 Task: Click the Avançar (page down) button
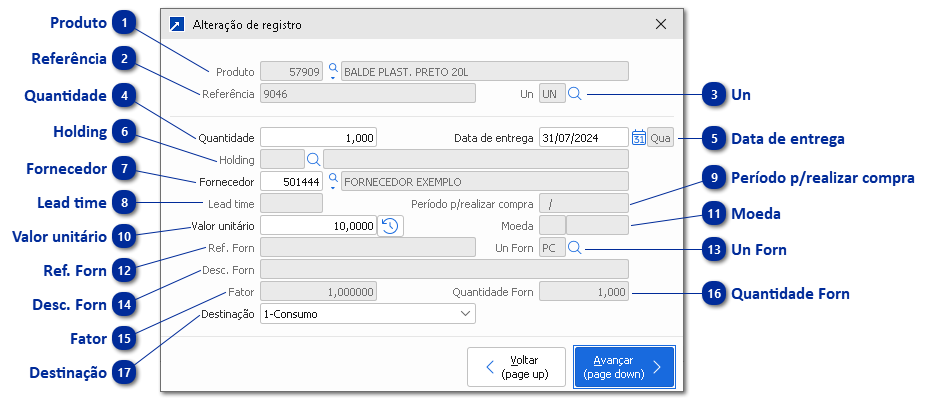(623, 367)
